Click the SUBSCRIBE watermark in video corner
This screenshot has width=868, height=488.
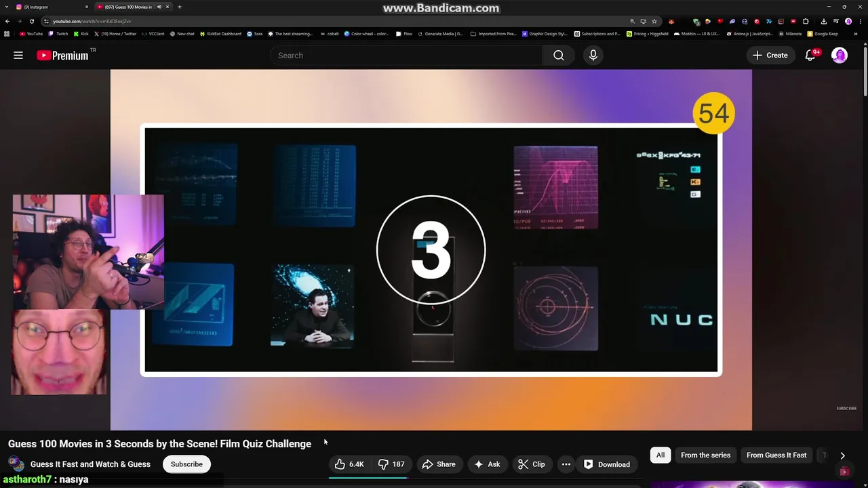[846, 408]
